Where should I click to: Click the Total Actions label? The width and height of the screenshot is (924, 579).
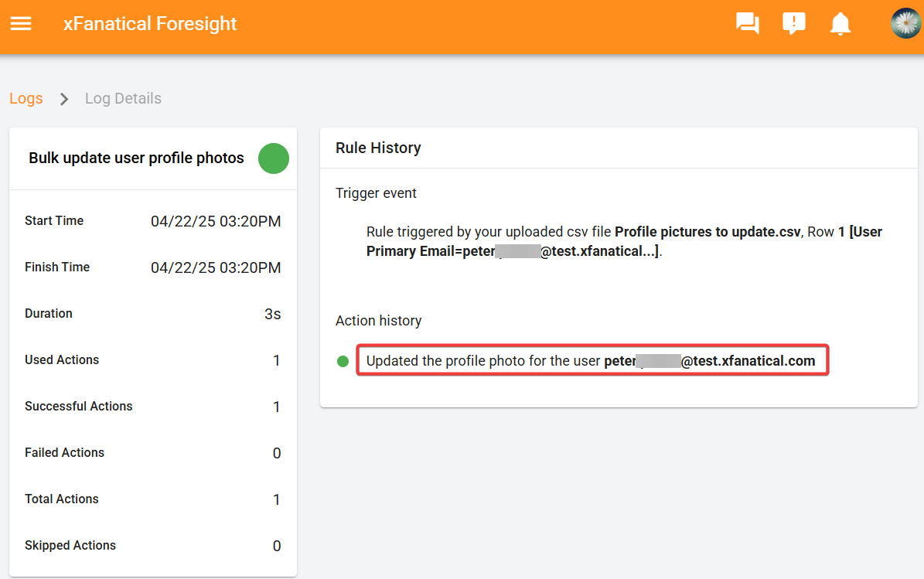click(x=61, y=499)
